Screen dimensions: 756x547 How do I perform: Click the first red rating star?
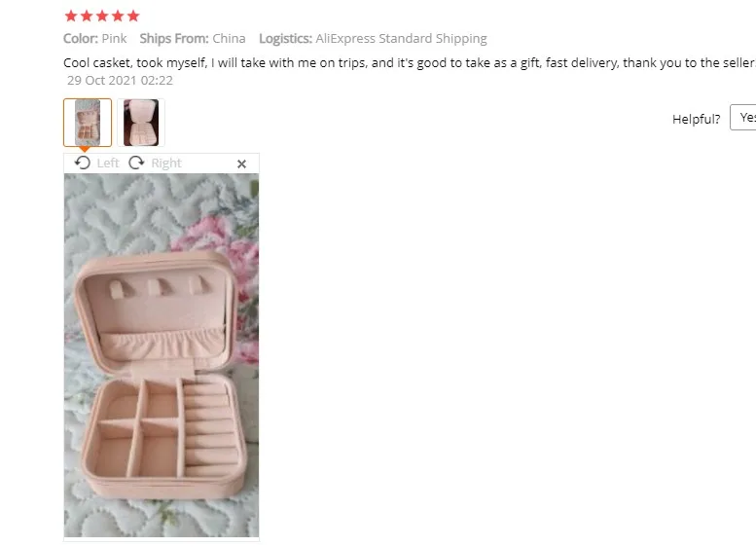(71, 16)
